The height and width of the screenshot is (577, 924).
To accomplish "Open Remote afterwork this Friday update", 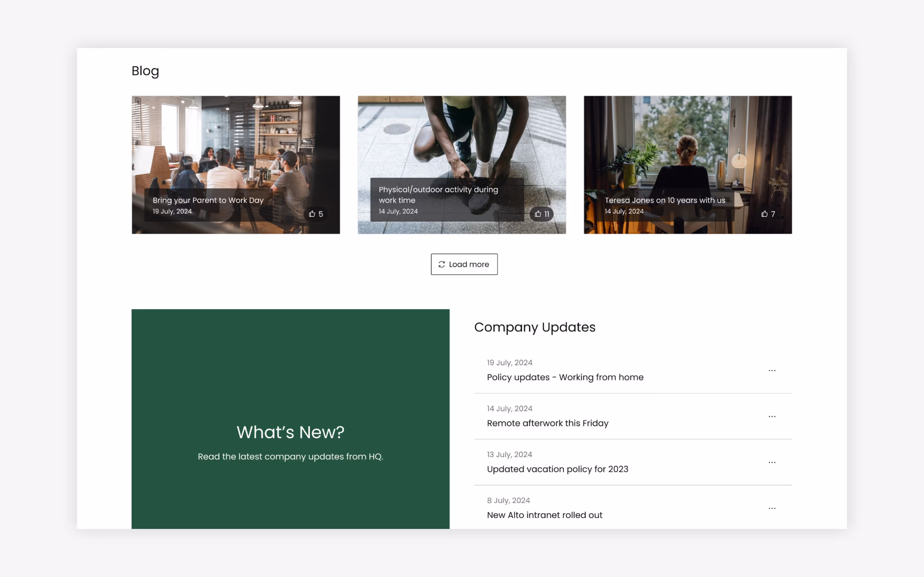I will [x=547, y=423].
